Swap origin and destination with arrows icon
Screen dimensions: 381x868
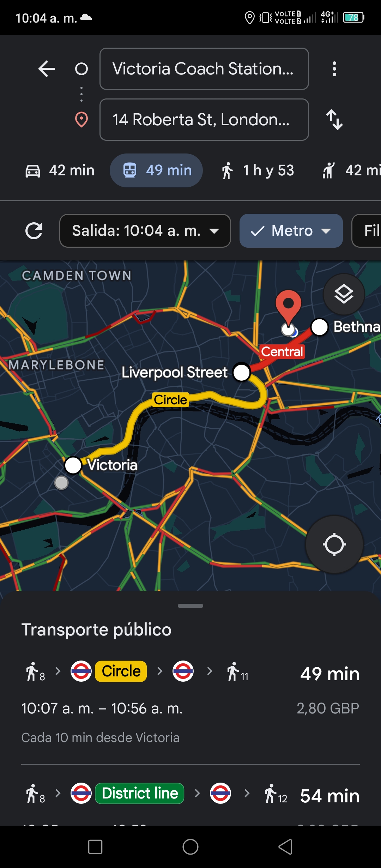334,120
